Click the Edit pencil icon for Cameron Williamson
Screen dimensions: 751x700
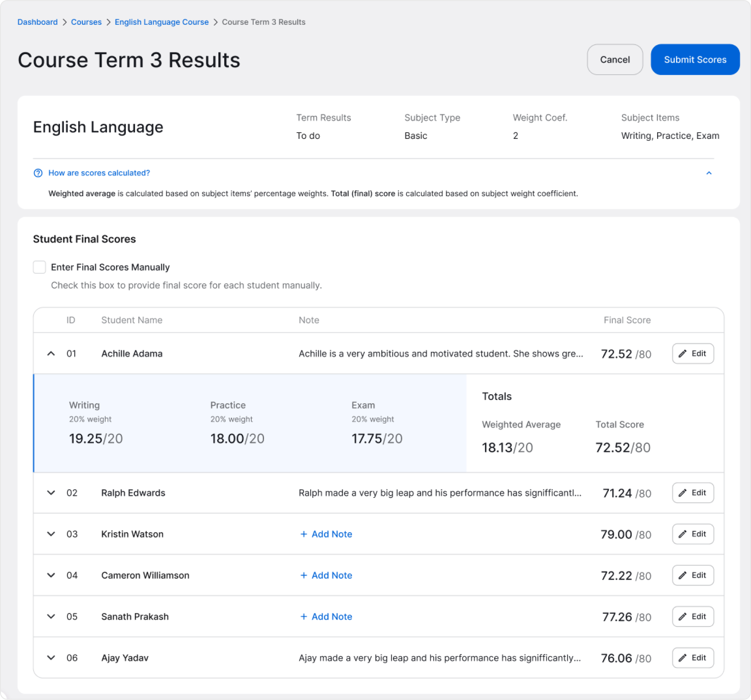[x=682, y=575]
